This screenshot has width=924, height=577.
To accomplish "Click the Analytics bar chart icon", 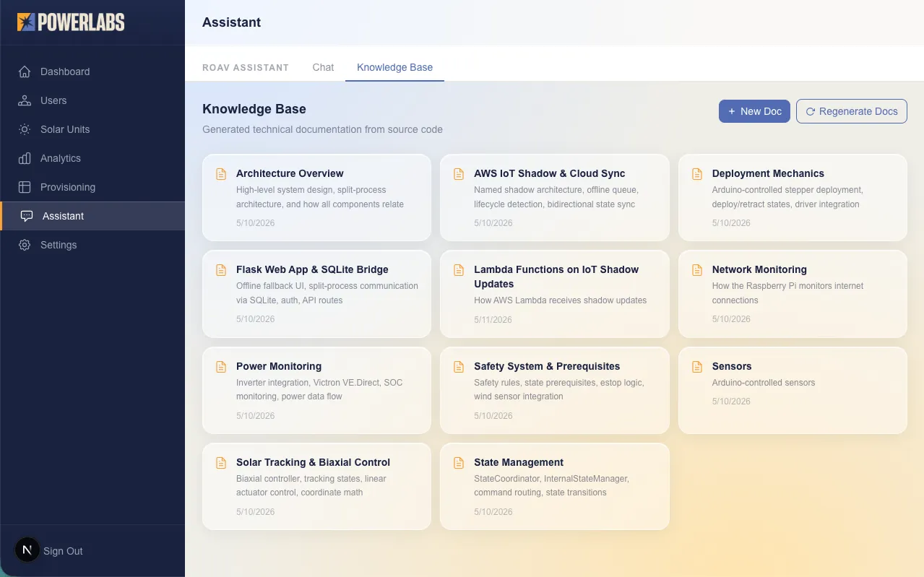I will (x=25, y=158).
